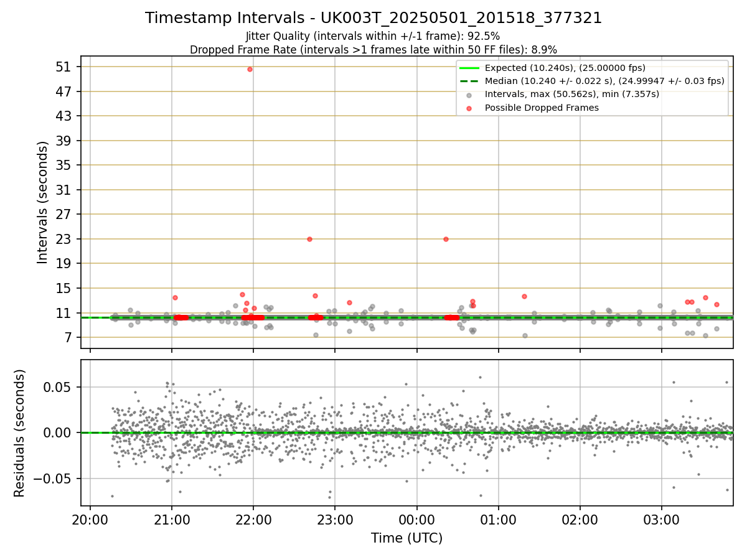Click the solid green line sample in legend
The width and height of the screenshot is (747, 560).
coord(469,68)
